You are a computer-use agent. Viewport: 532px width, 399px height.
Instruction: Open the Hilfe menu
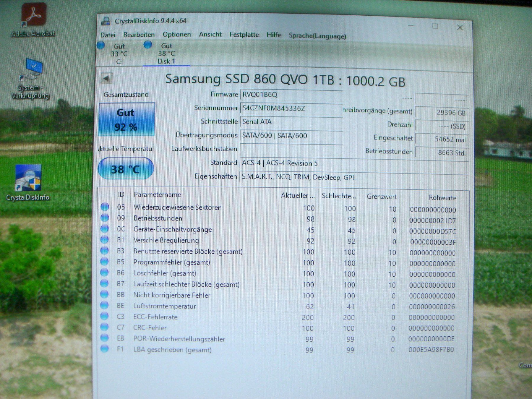click(x=274, y=35)
